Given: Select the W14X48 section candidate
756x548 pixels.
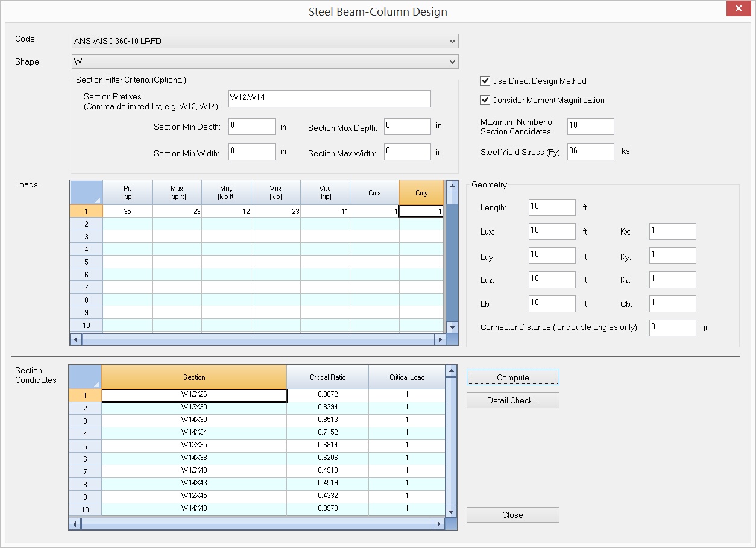Looking at the screenshot, I should click(x=194, y=509).
